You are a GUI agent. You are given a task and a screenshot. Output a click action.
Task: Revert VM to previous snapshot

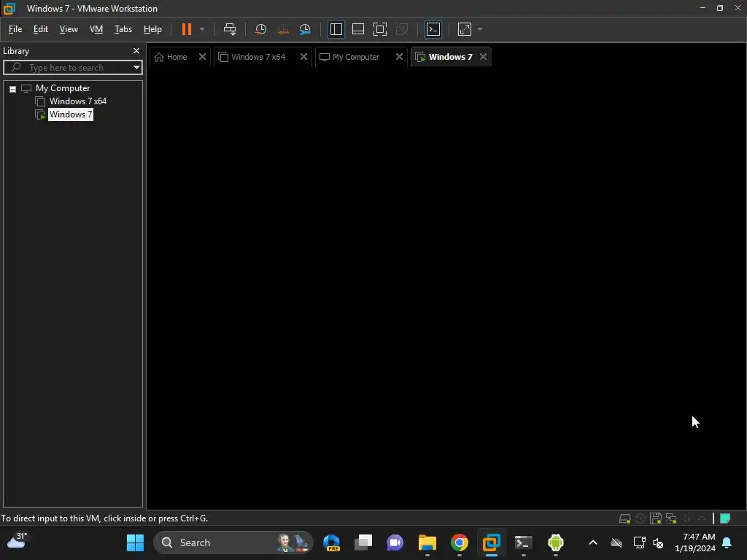[283, 29]
